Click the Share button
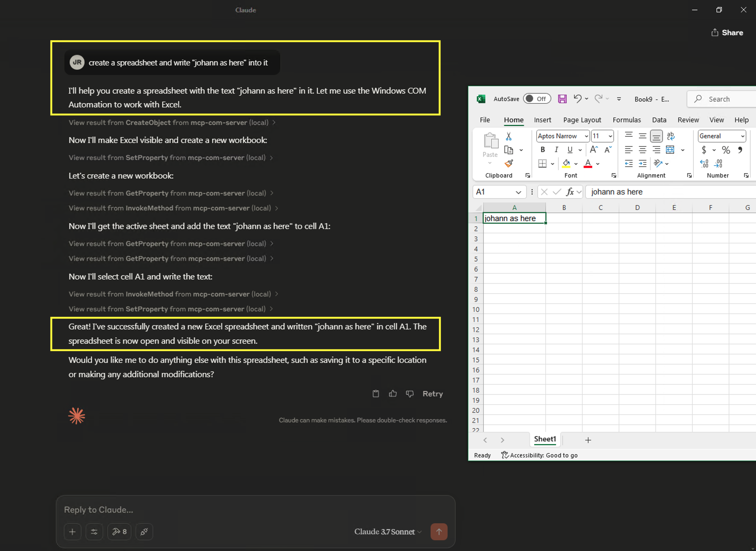Viewport: 756px width, 551px height. 727,32
